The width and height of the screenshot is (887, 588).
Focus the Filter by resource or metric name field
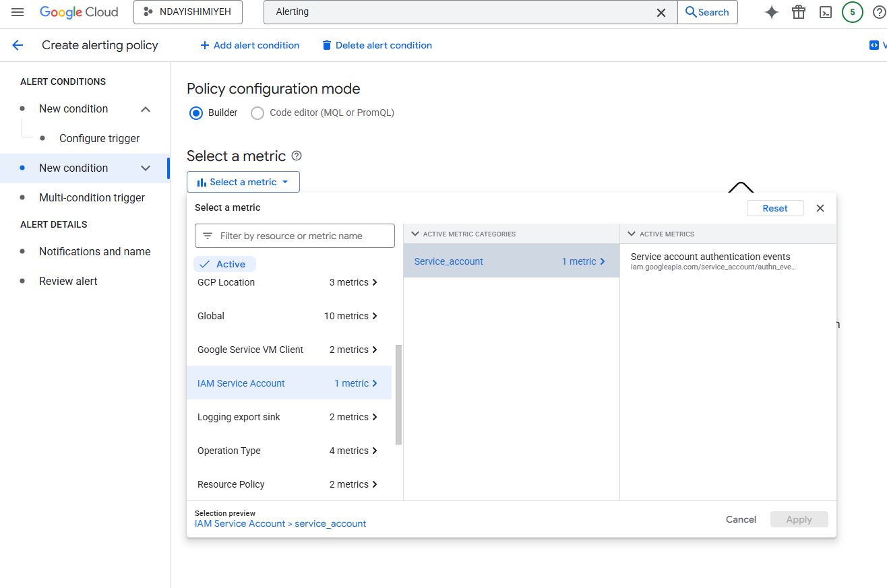[x=295, y=236]
